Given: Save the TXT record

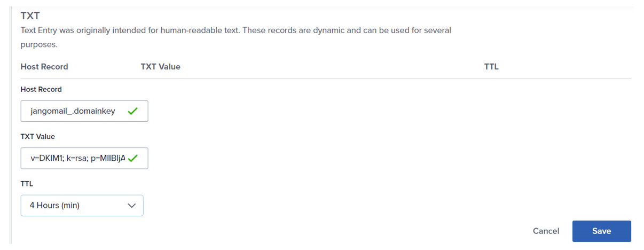Looking at the screenshot, I should (601, 231).
